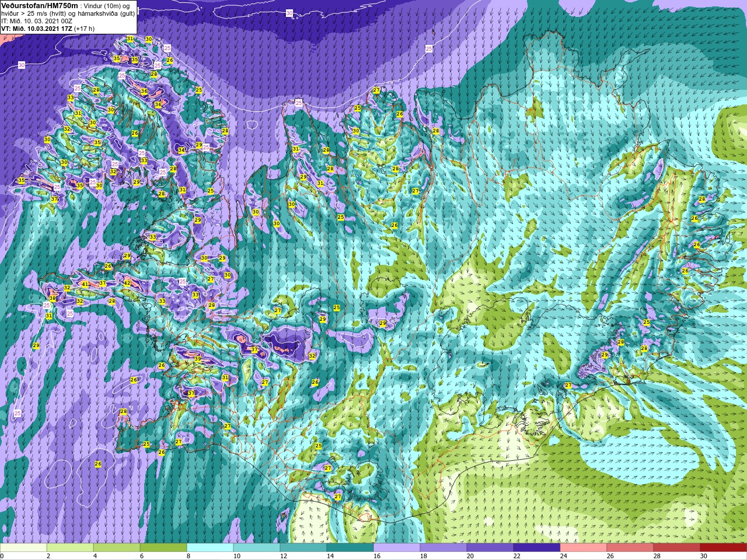Click the pale yellow 0–2 m/s scale segment
The height and width of the screenshot is (560, 747).
[x=23, y=548]
